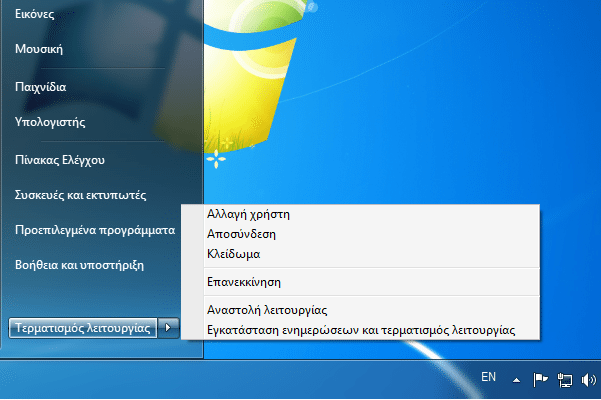Open Εικόνες in the Start menu
601x400 pixels.
click(x=34, y=14)
